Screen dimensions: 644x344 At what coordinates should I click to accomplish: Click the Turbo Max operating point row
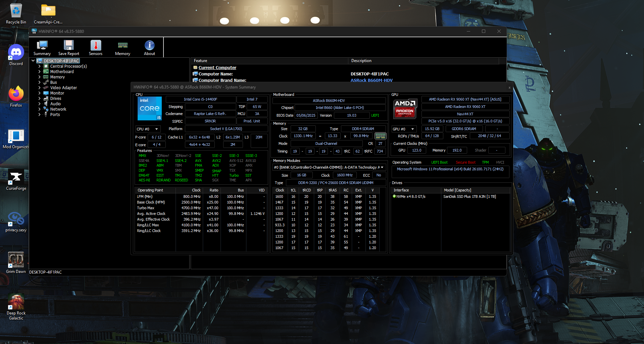[x=201, y=208]
